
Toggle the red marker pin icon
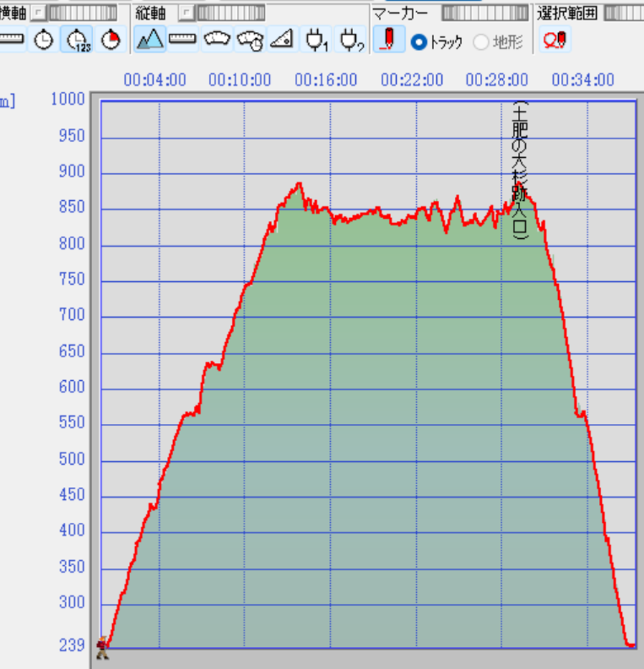[x=389, y=39]
